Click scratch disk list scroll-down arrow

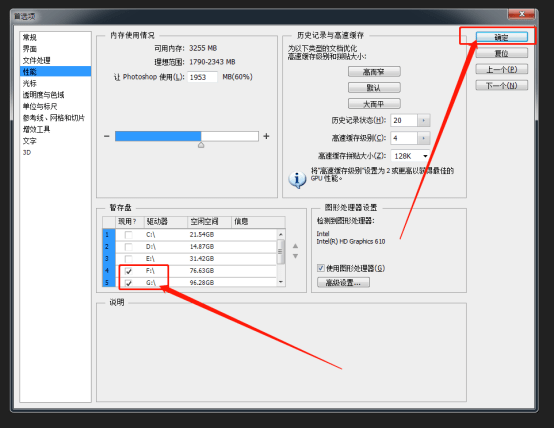(x=281, y=282)
